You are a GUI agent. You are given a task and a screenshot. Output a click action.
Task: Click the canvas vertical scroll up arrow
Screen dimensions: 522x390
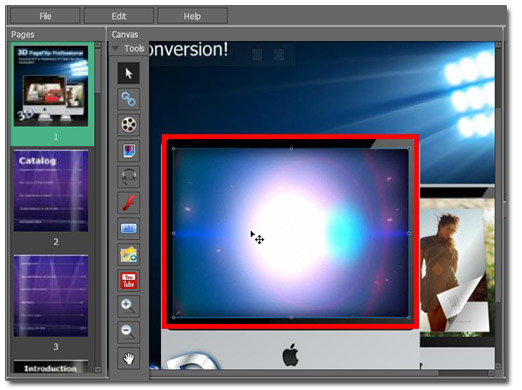point(498,45)
